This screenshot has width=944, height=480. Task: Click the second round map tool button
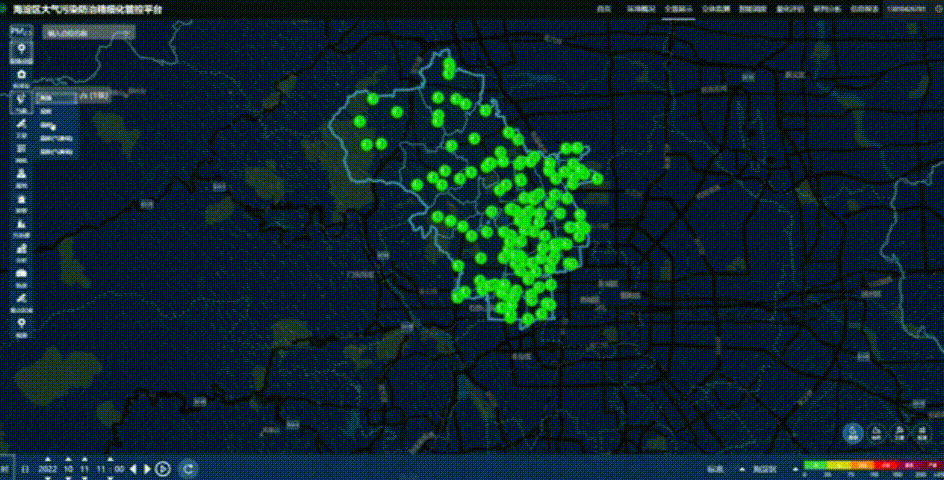point(877,433)
